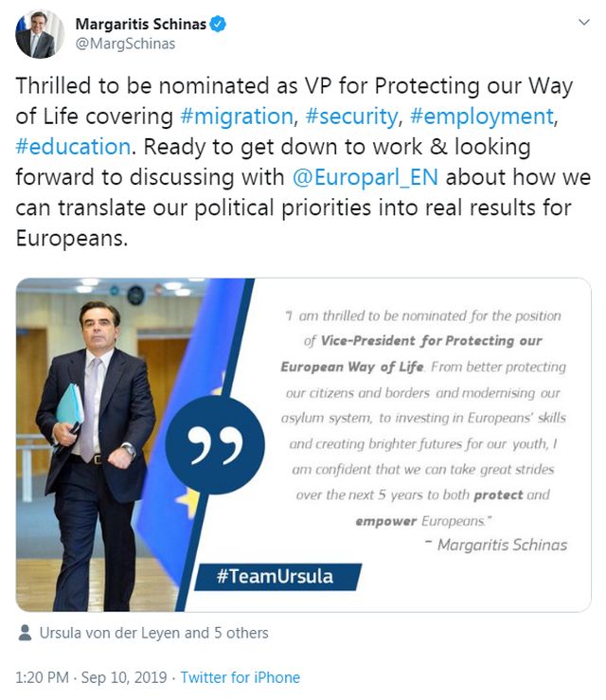Screen dimensions: 606x700
Task: Open the #migration hashtag
Action: coord(237,117)
